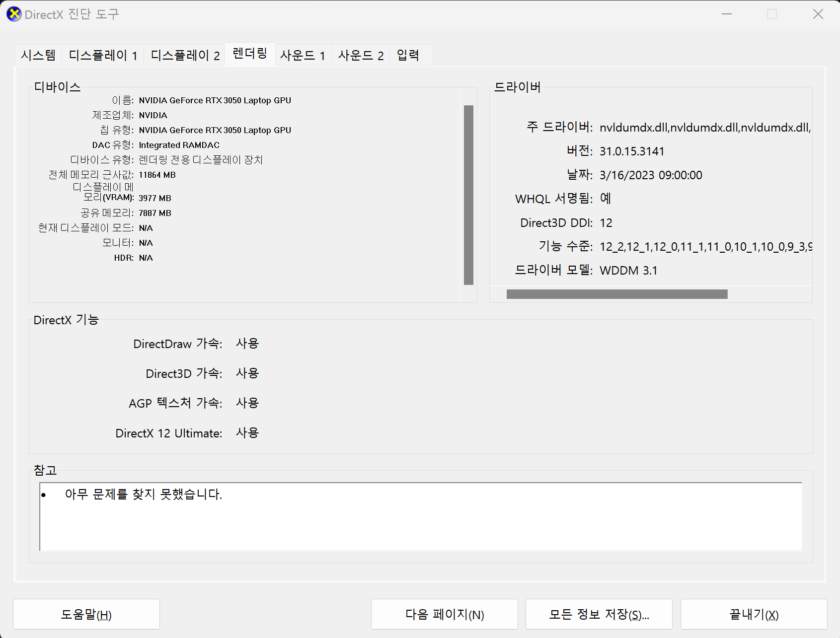Exit using the 끝내기(X) button

pos(754,614)
